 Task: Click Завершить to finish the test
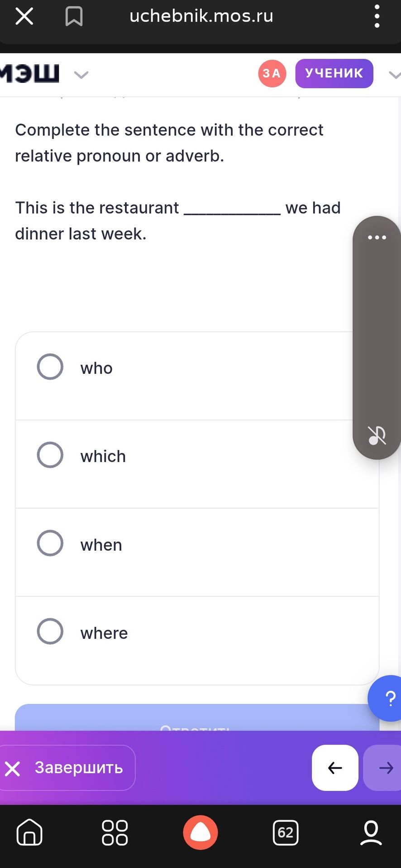pos(67,768)
